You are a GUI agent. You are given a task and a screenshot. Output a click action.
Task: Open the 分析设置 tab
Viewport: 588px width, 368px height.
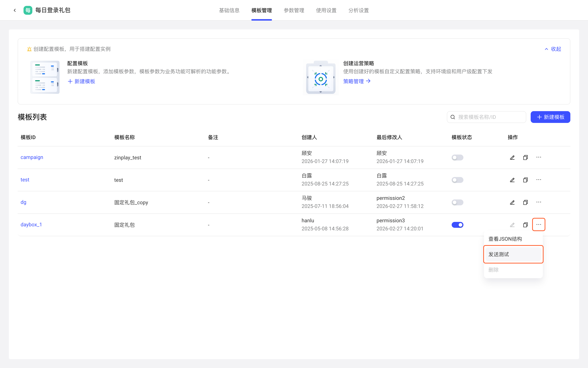tap(358, 10)
